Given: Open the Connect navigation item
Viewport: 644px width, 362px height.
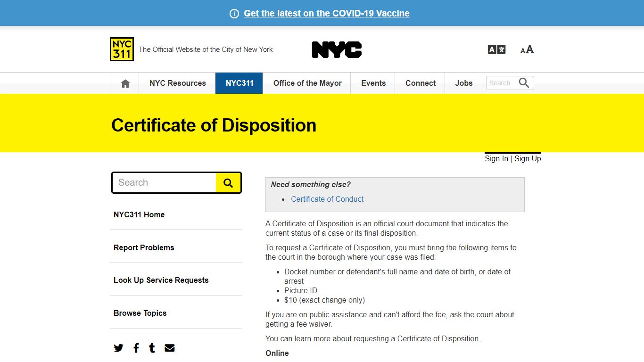Looking at the screenshot, I should coord(421,83).
